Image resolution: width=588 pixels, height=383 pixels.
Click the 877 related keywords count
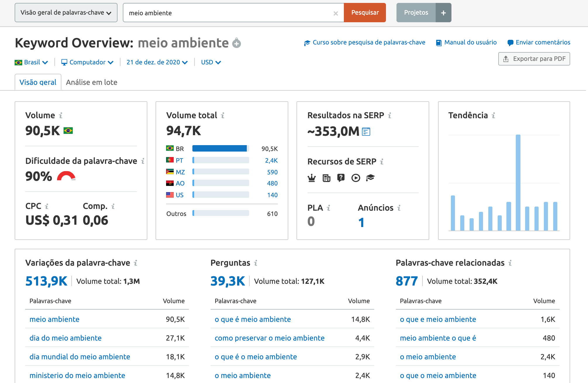[x=406, y=281]
